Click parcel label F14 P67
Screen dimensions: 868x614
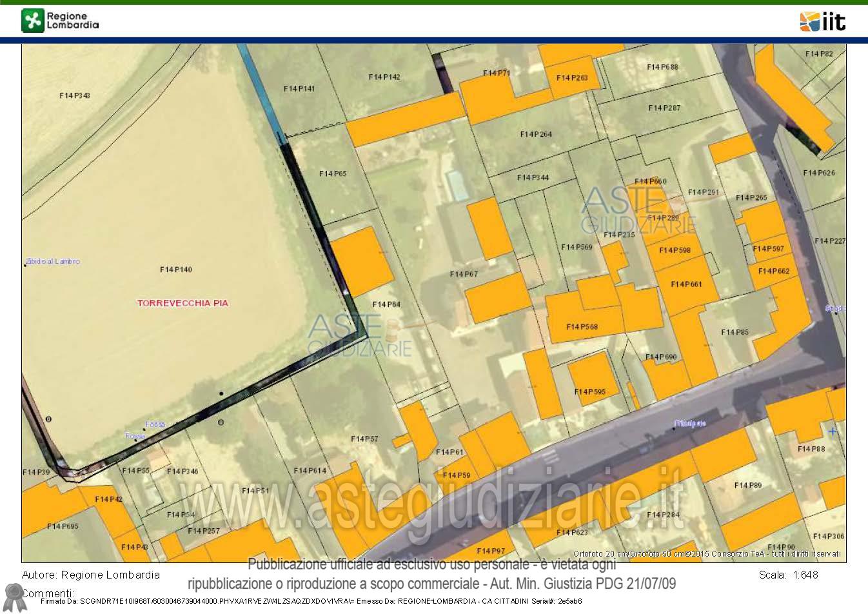[464, 274]
